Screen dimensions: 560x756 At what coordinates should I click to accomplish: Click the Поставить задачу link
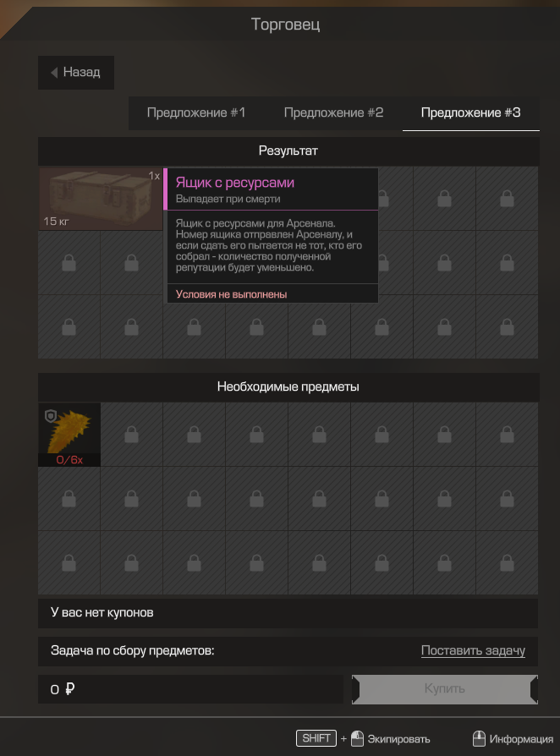[x=473, y=651]
